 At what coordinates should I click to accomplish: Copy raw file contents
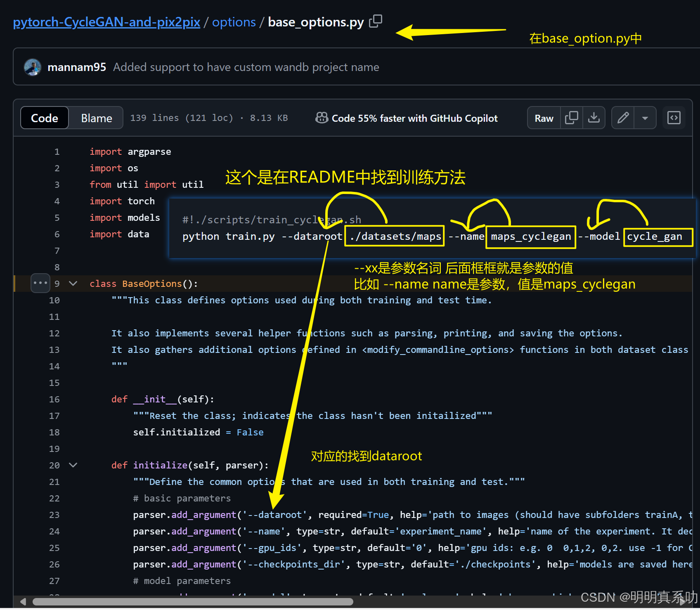click(572, 118)
